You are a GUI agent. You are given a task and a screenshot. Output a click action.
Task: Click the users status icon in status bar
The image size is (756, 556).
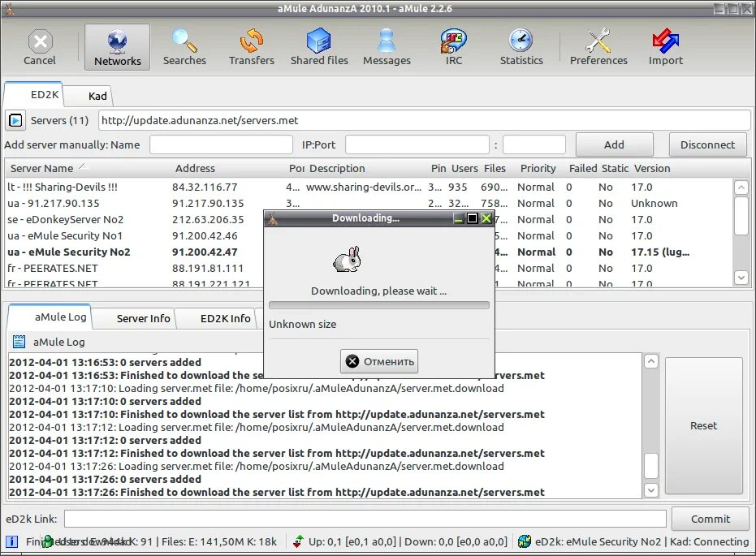coord(47,541)
